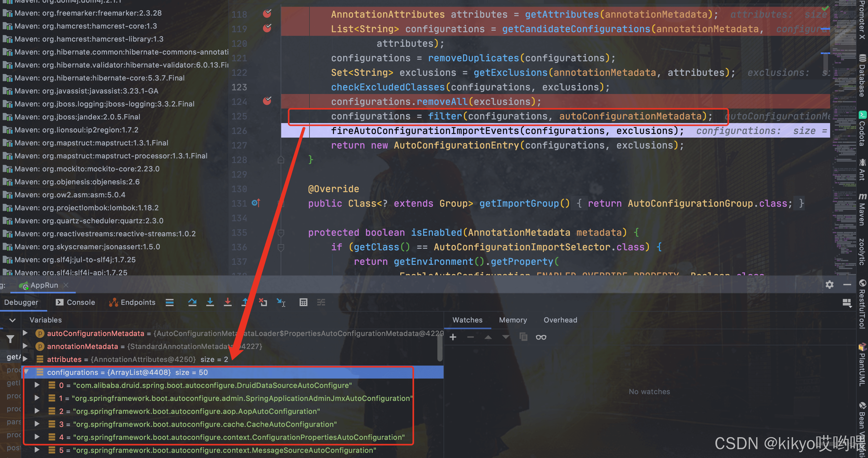Add a new watch with plus icon
This screenshot has width=868, height=458.
point(453,337)
